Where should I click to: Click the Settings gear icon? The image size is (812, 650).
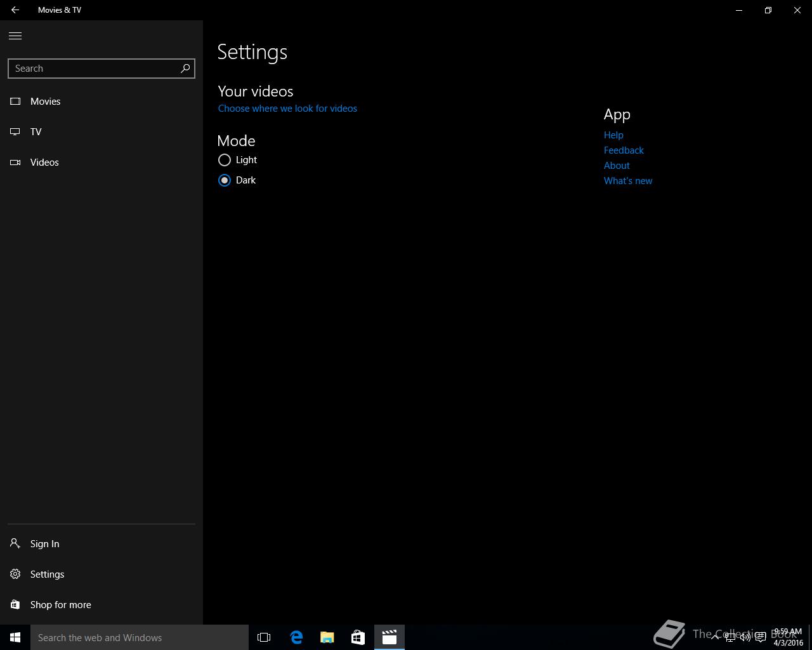(x=15, y=574)
